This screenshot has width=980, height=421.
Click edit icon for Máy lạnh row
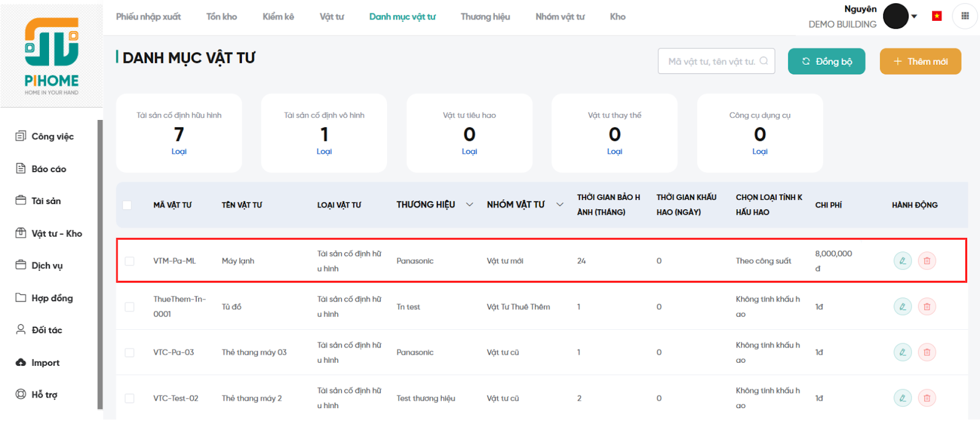[x=902, y=261]
